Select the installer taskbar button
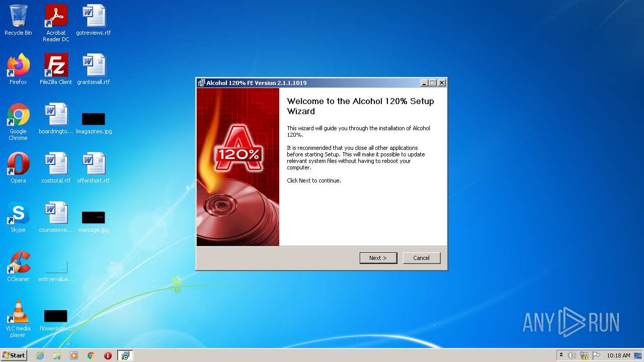 click(125, 355)
